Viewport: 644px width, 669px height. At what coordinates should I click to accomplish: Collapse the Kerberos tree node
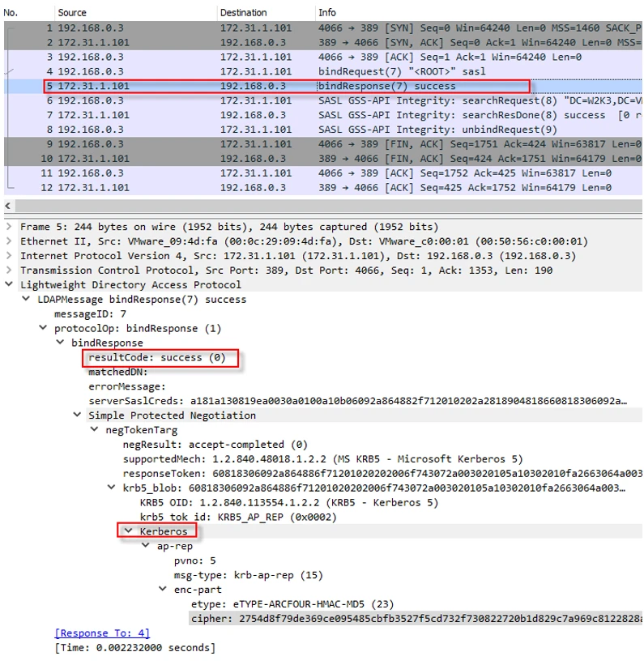click(x=129, y=532)
